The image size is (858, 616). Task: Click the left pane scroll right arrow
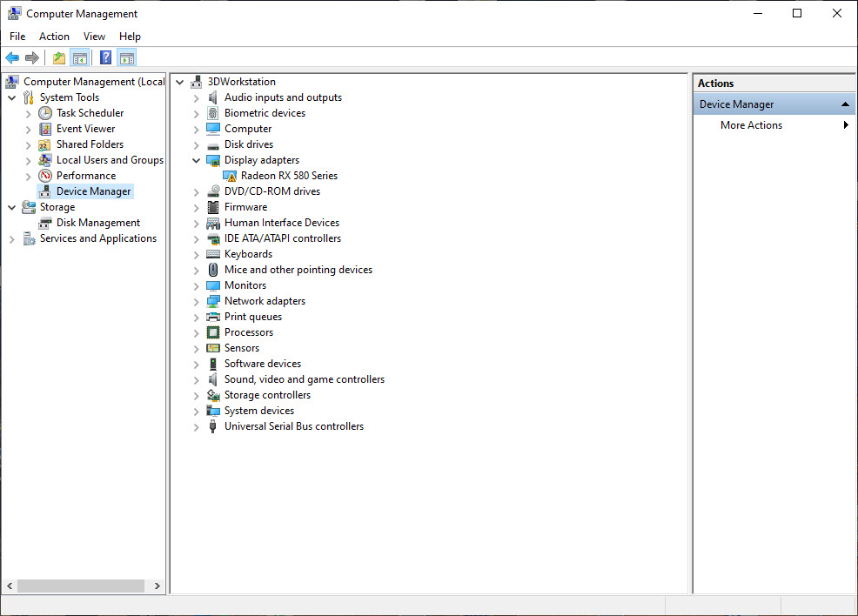[157, 586]
